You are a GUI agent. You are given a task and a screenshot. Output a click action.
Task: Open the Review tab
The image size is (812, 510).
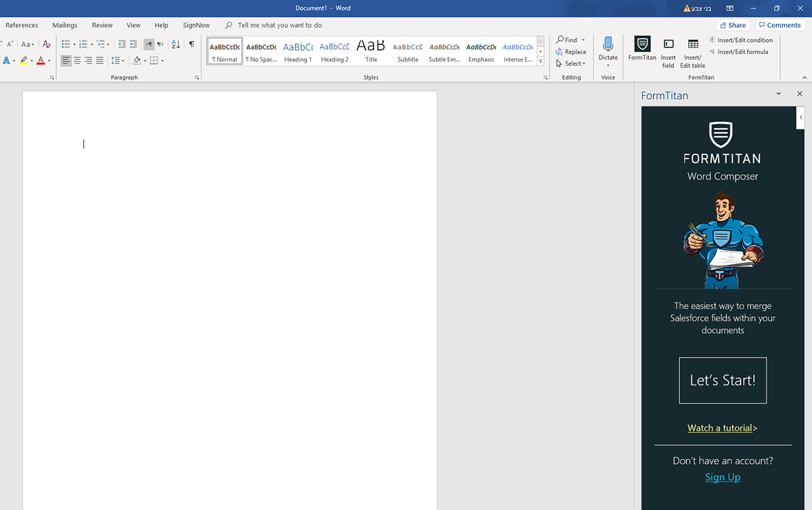[x=102, y=25]
